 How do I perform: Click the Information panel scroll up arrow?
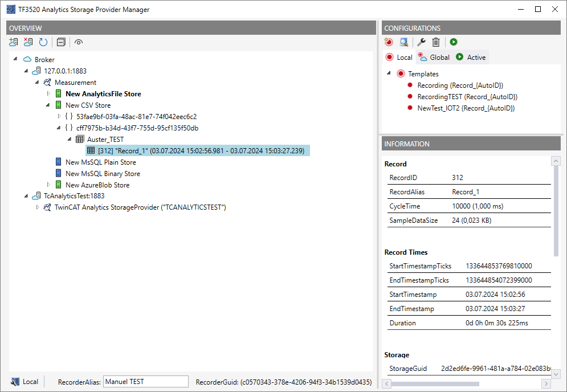click(556, 161)
